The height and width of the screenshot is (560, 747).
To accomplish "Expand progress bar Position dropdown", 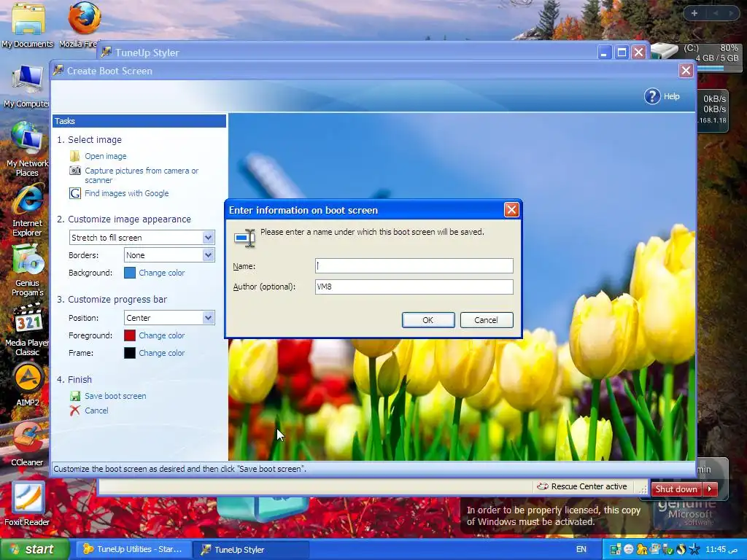I will [208, 318].
